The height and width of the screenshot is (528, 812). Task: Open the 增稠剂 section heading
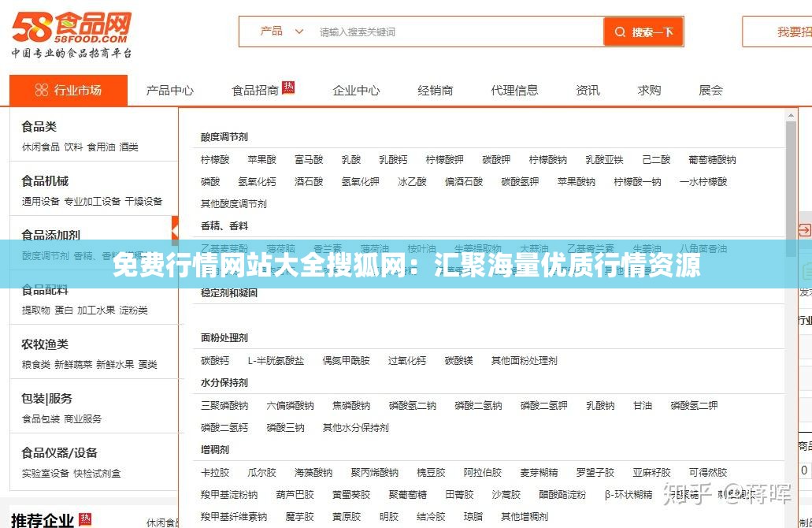tap(215, 450)
